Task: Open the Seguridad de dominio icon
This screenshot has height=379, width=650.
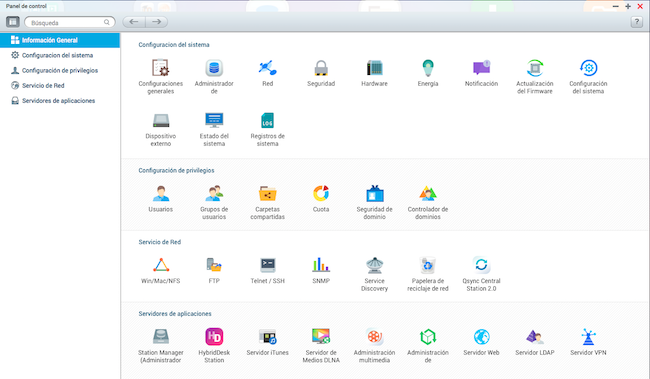Action: (x=374, y=194)
